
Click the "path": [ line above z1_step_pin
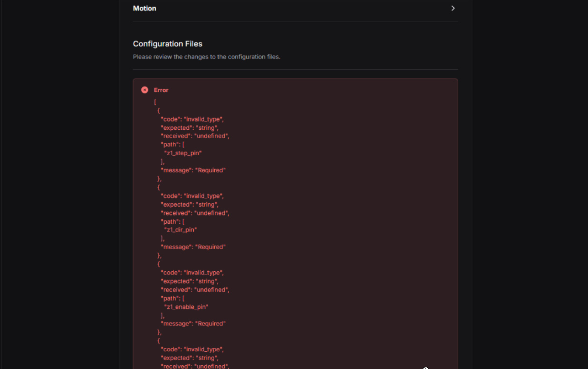[x=172, y=144]
